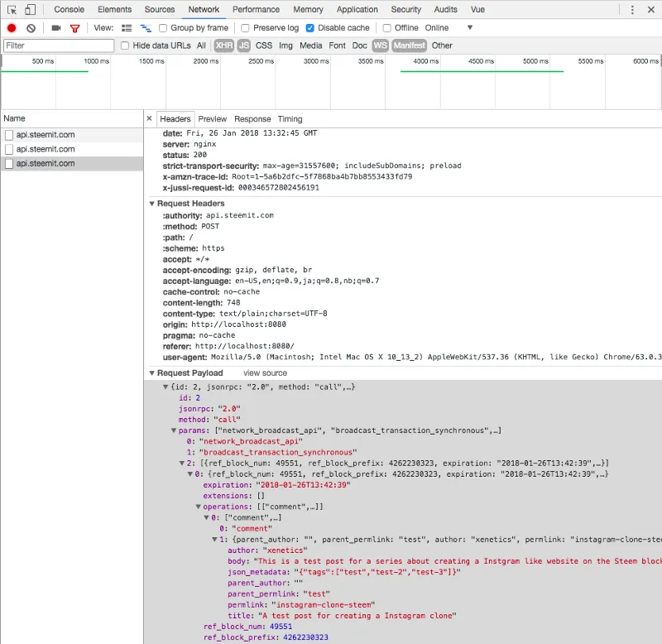This screenshot has height=644, width=662.
Task: Select the request Headers tab
Action: click(x=175, y=119)
